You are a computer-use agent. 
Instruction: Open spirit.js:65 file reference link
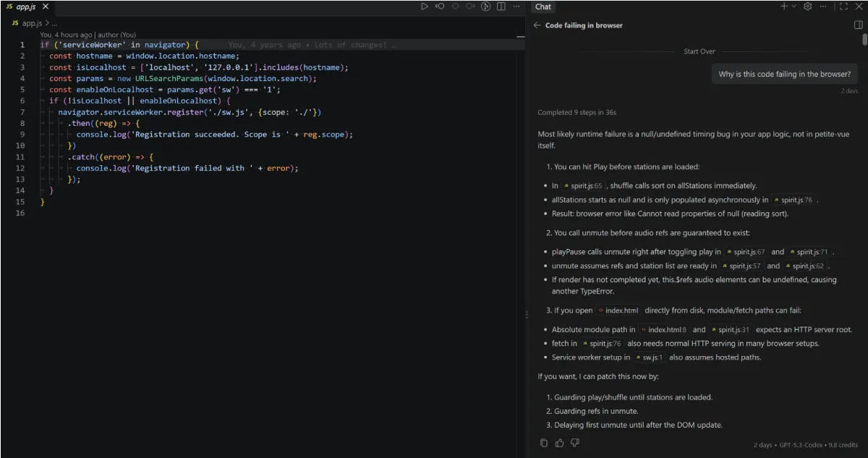[584, 185]
